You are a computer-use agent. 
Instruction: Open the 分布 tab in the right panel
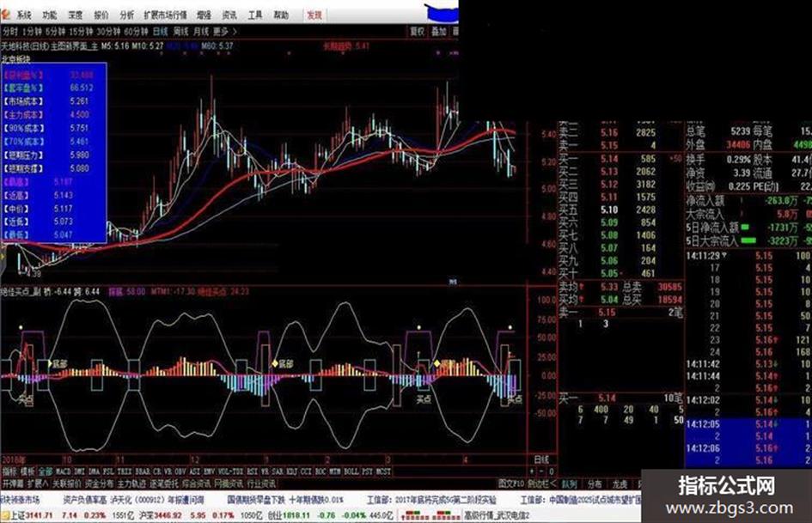[595, 484]
